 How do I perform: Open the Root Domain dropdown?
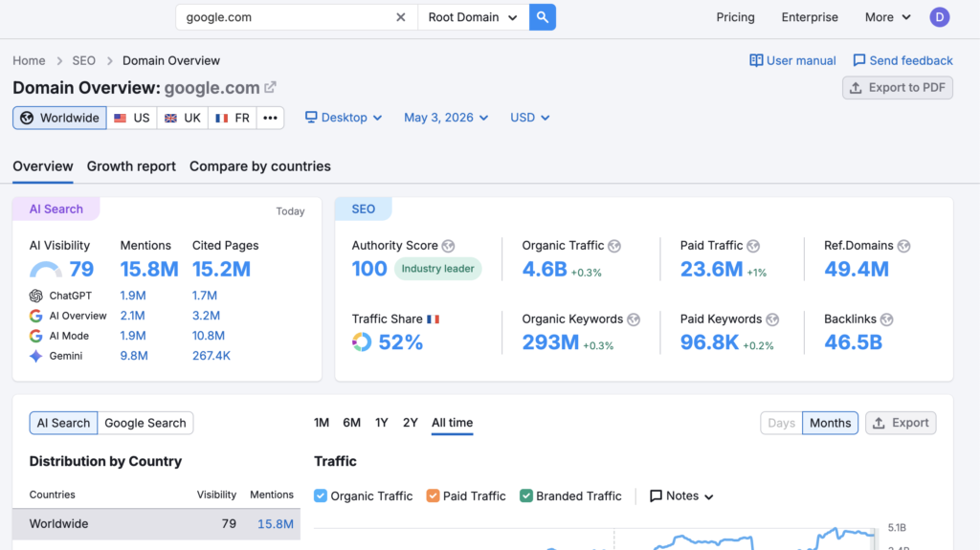point(473,17)
